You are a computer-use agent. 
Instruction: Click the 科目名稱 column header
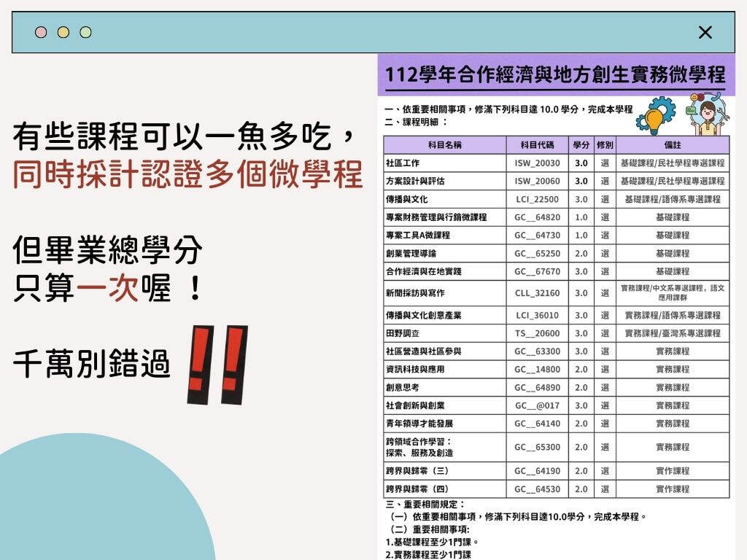[444, 145]
